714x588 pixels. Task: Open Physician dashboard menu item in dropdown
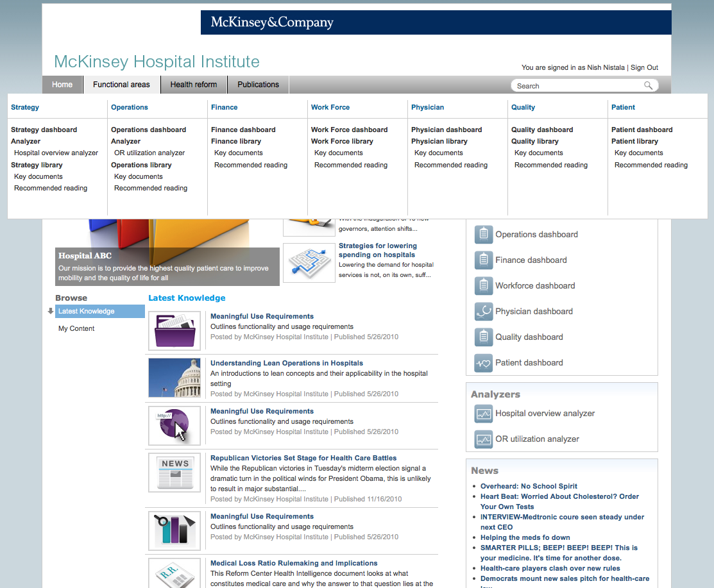coord(446,130)
